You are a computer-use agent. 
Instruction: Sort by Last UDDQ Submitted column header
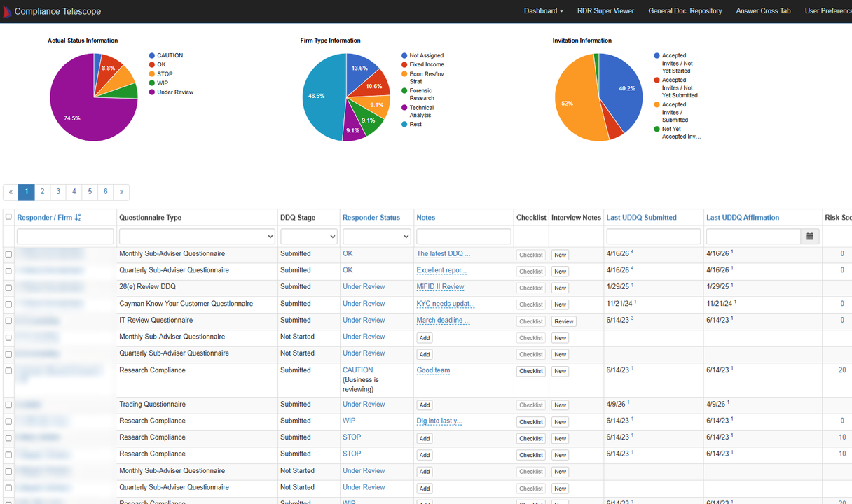(x=642, y=218)
